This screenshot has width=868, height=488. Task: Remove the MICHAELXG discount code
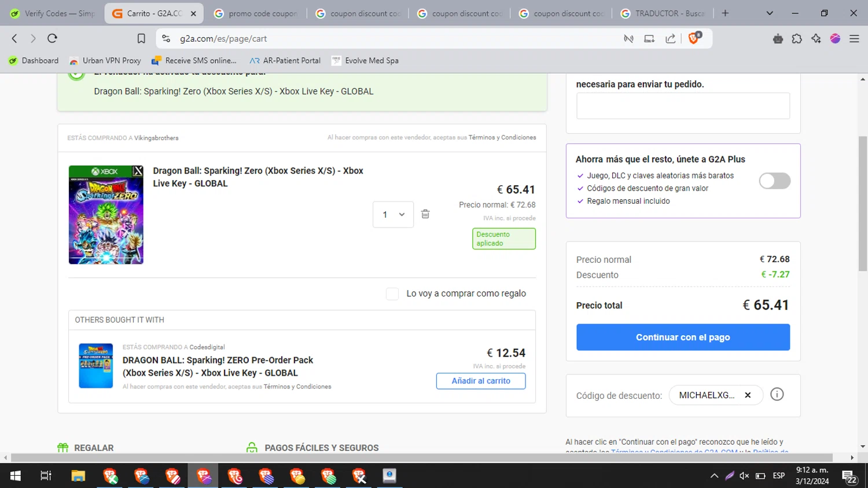[748, 395]
